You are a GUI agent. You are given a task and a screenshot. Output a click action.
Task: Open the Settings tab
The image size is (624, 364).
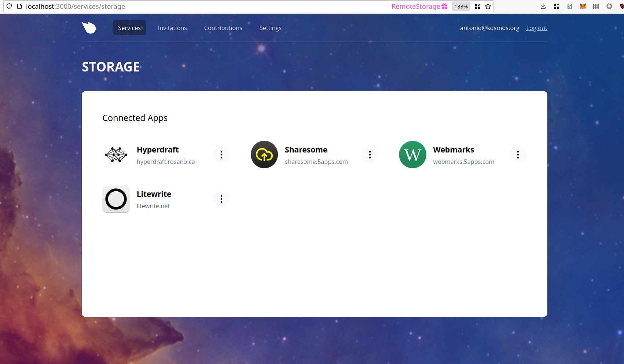271,27
